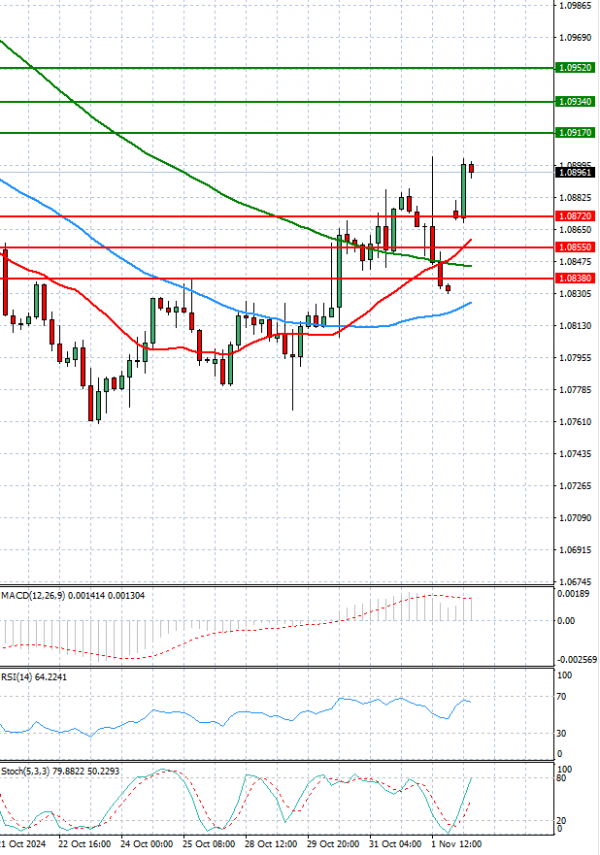
Task: Click the MACD 0.00189 scale value
Action: [x=573, y=594]
